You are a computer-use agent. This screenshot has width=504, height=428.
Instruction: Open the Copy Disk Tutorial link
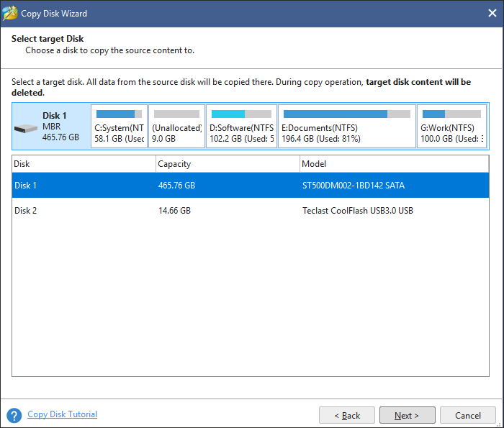[63, 414]
